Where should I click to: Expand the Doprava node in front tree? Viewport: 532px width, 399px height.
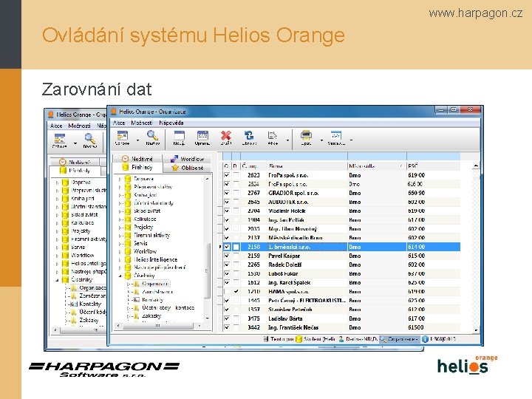pyautogui.click(x=120, y=179)
